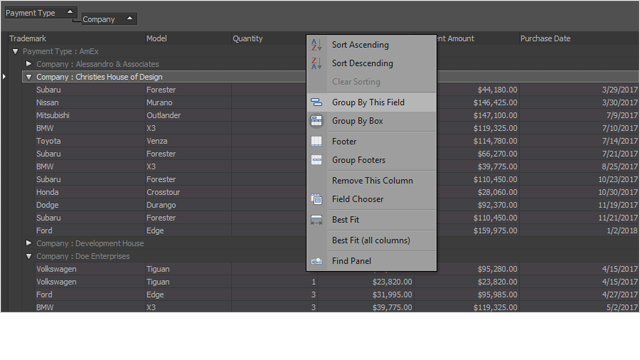Image resolution: width=640 pixels, height=360 pixels.
Task: Click the 11/19/2017 purchase date cell
Action: tap(579, 205)
